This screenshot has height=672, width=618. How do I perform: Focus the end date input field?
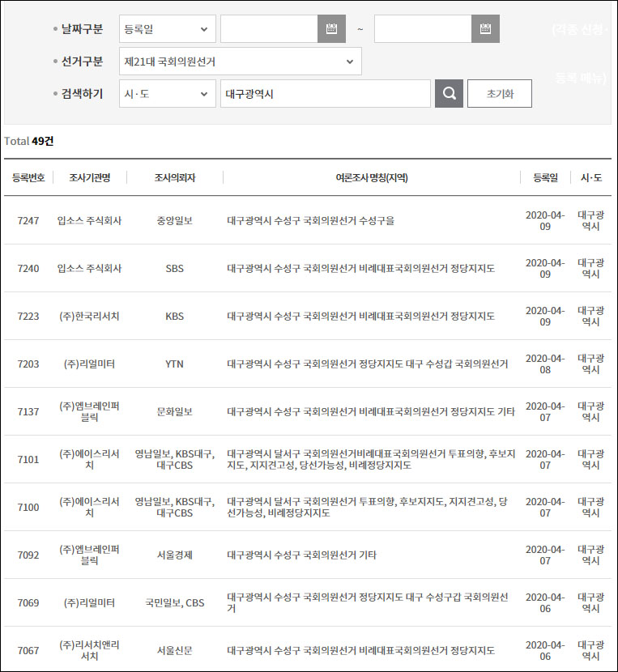click(x=423, y=28)
